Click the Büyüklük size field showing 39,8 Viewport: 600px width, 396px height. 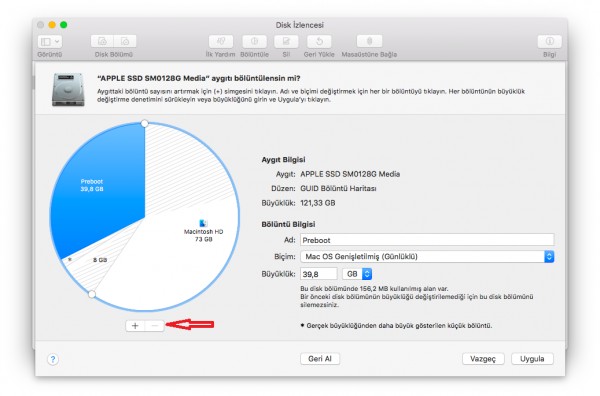click(x=319, y=274)
